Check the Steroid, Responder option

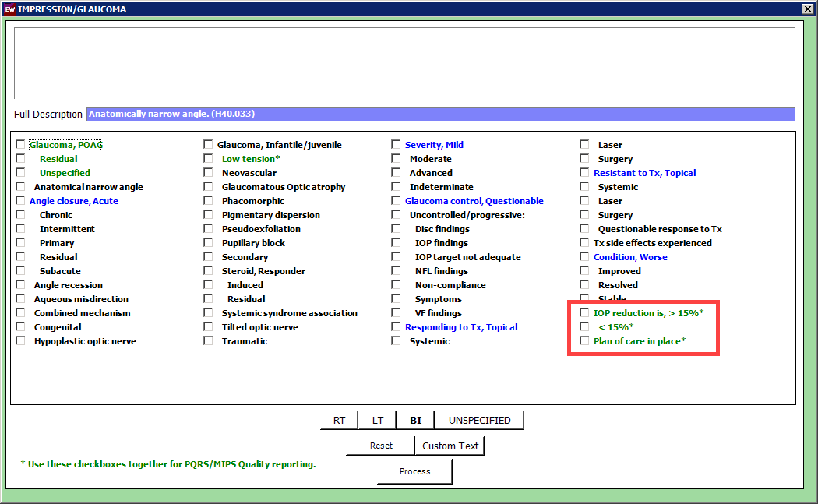(208, 271)
